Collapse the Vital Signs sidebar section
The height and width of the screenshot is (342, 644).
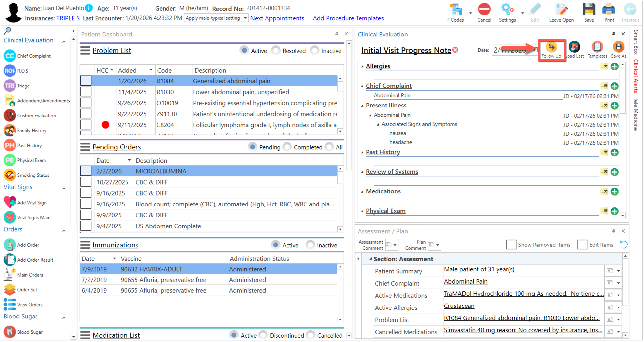(64, 189)
